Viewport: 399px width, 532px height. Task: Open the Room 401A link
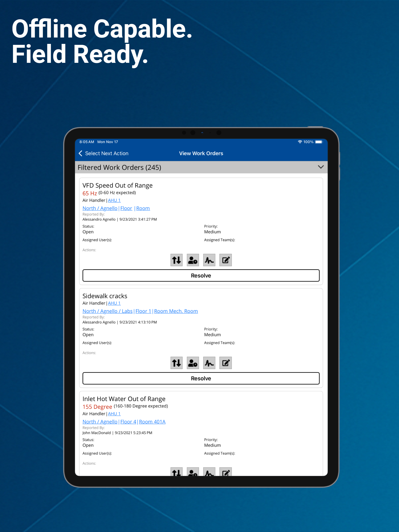152,422
